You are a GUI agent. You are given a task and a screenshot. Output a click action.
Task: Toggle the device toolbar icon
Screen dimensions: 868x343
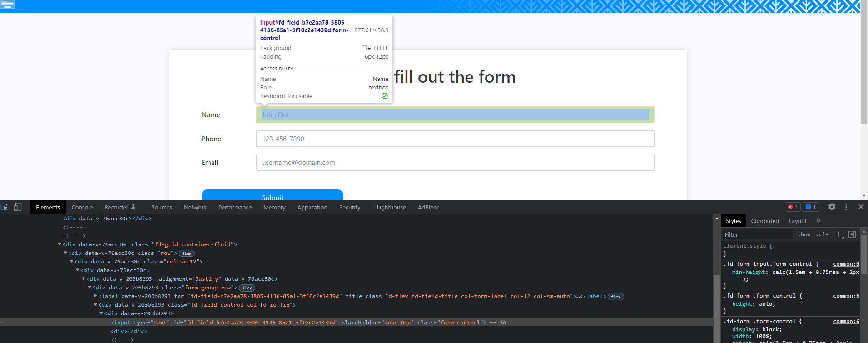click(x=18, y=207)
